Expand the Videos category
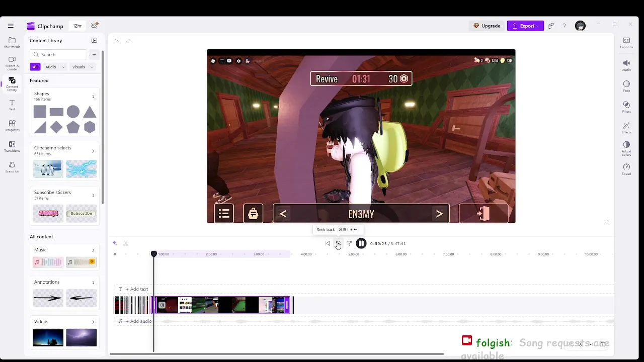The image size is (644, 362). (x=93, y=322)
